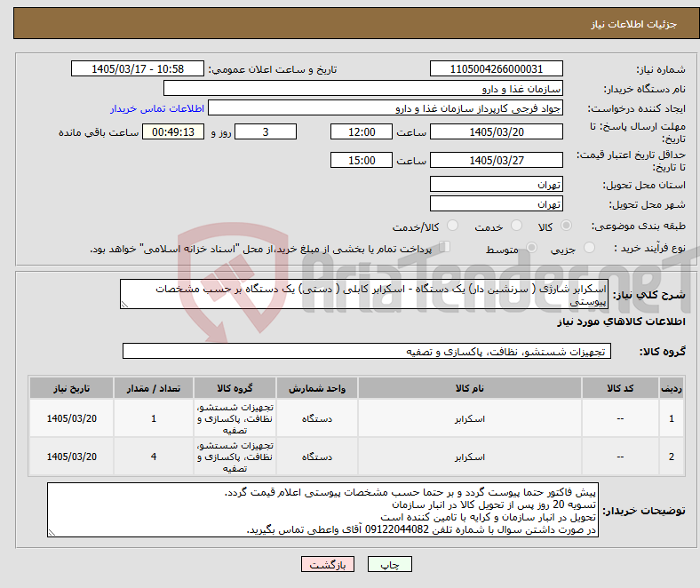This screenshot has width=700, height=588.
Task: Click quantity 4 in the second row
Action: coord(154,457)
